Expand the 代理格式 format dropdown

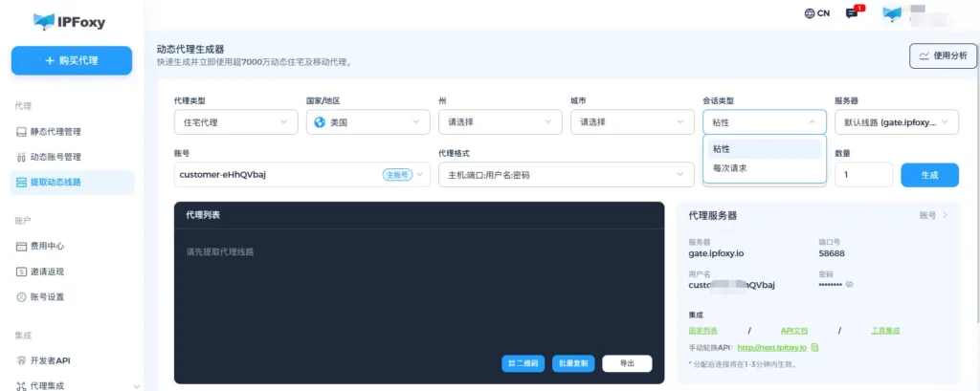click(565, 175)
